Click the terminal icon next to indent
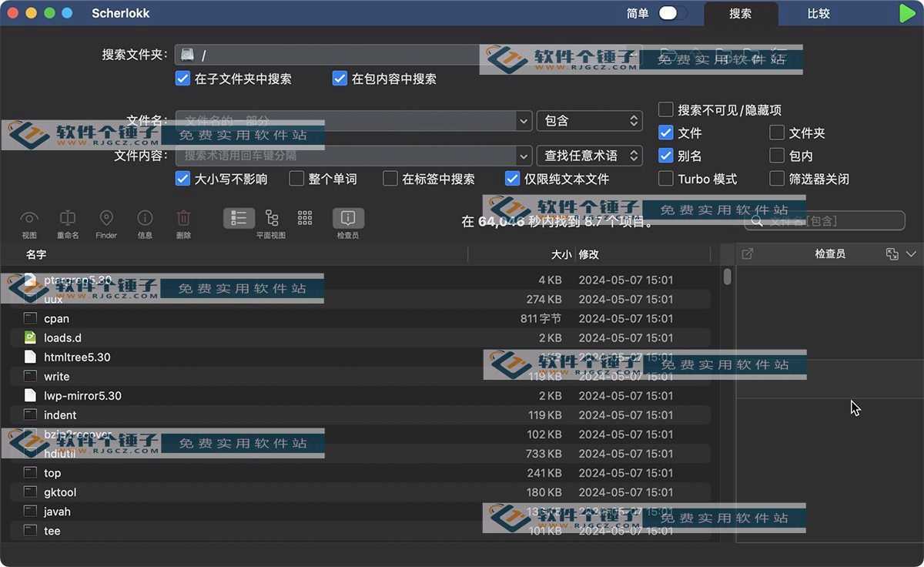The width and height of the screenshot is (924, 567). click(30, 414)
